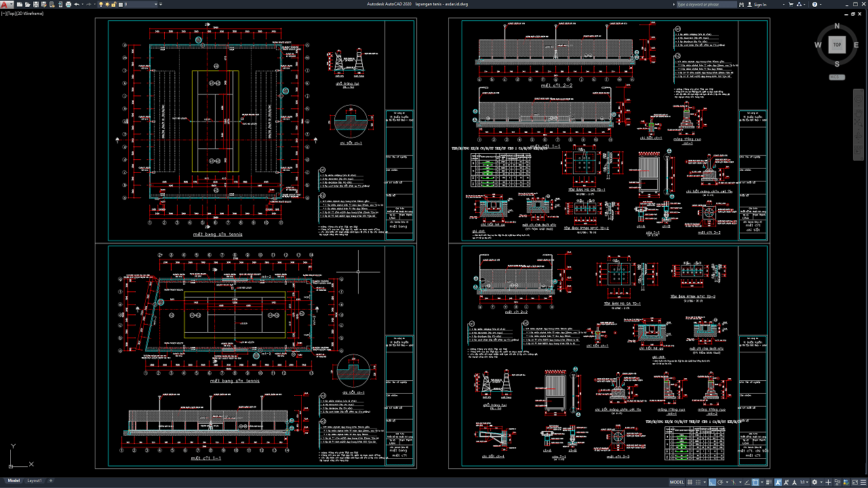The width and height of the screenshot is (868, 488).
Task: Open the Workspace Switching gear icon
Action: pyautogui.click(x=814, y=483)
